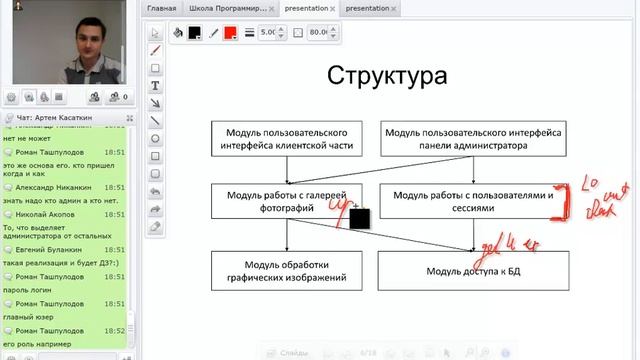Image resolution: width=640 pixels, height=360 pixels.
Task: Select the eraser tool
Action: pyautogui.click(x=155, y=227)
